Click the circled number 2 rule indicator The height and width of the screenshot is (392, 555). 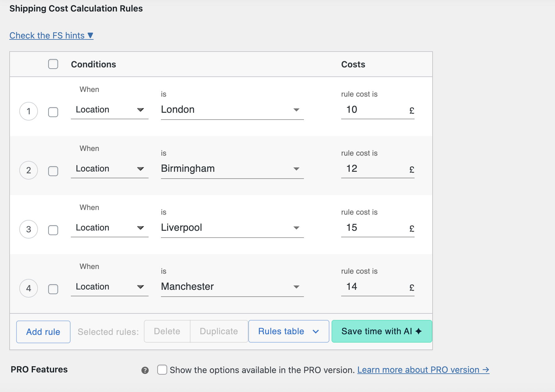click(28, 170)
